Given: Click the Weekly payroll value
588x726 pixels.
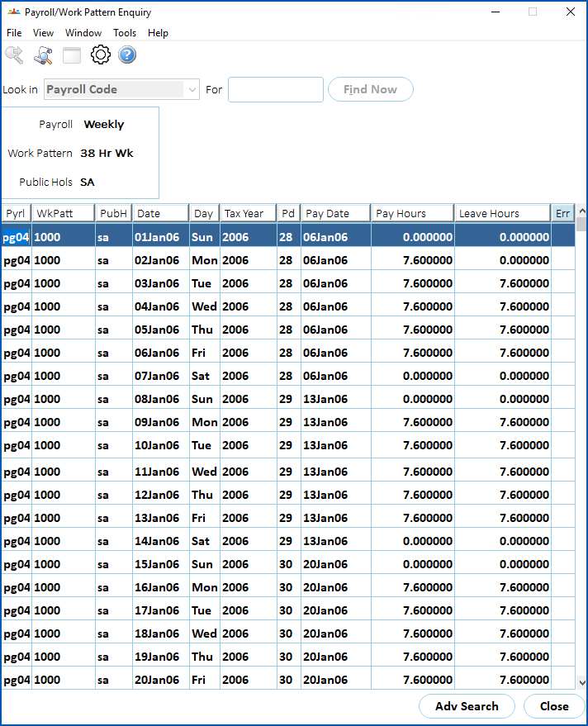Looking at the screenshot, I should [x=104, y=125].
